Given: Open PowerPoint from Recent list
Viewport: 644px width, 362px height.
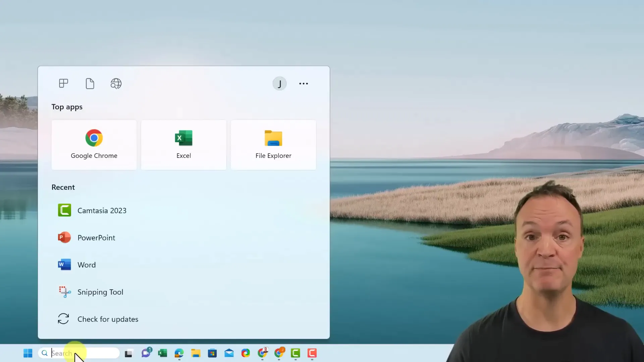Looking at the screenshot, I should click(184, 238).
